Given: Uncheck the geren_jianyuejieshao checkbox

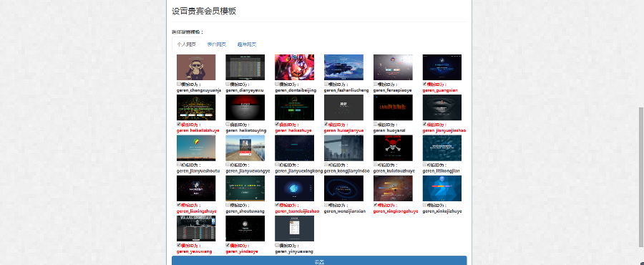Looking at the screenshot, I should (x=425, y=124).
